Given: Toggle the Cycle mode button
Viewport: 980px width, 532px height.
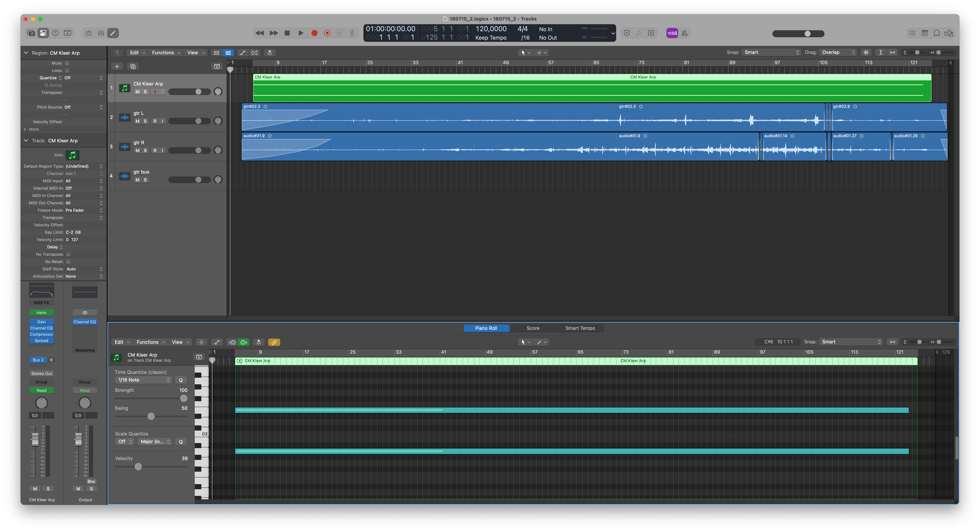Looking at the screenshot, I should click(352, 33).
